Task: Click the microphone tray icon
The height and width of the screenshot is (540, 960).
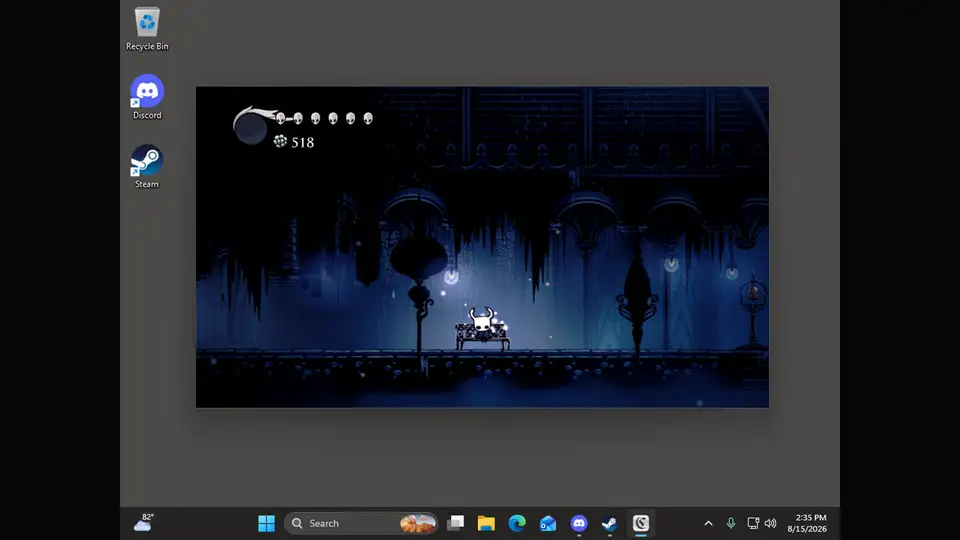Action: click(731, 523)
